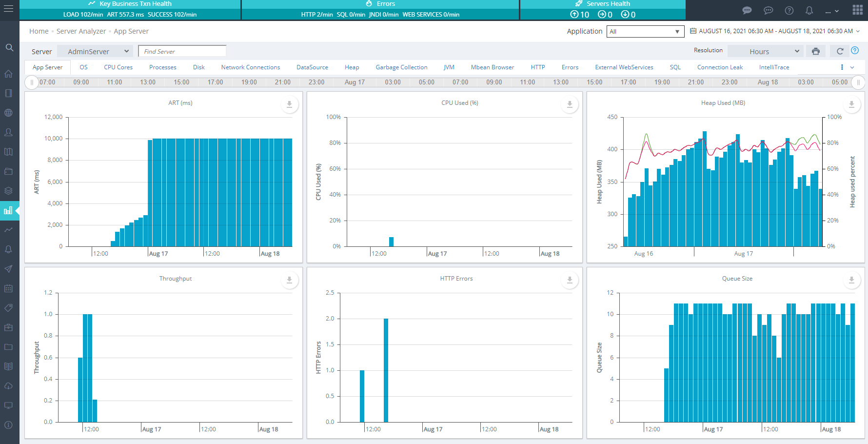The width and height of the screenshot is (868, 444).
Task: Expand the AdminServer server dropdown
Action: tap(95, 51)
